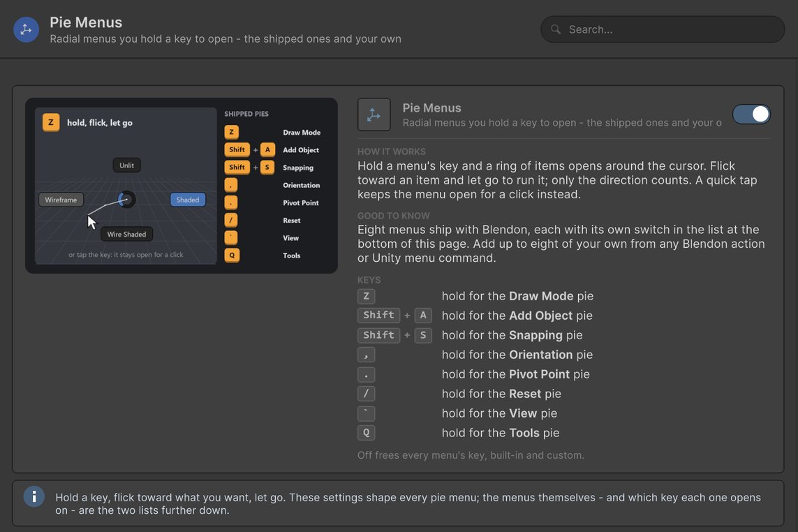Click the large 'Pie Menus' page title
Screen dimensions: 798x532
(x=86, y=22)
